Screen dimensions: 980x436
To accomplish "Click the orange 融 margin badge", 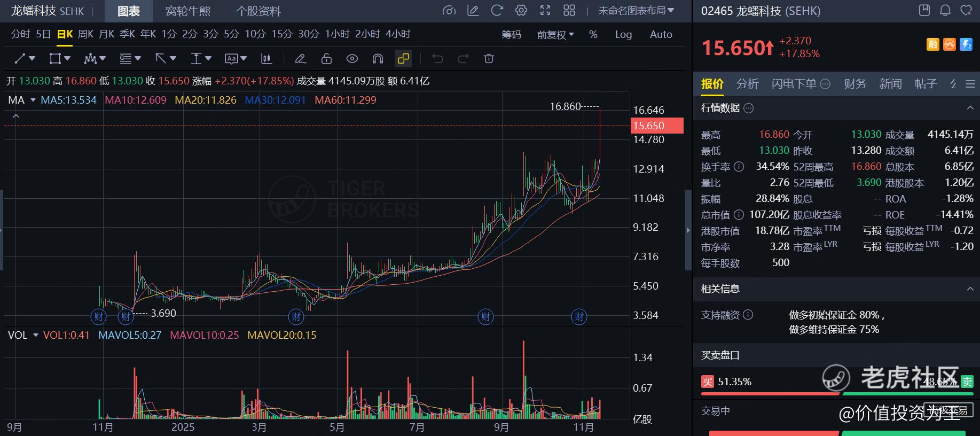I will [x=933, y=44].
